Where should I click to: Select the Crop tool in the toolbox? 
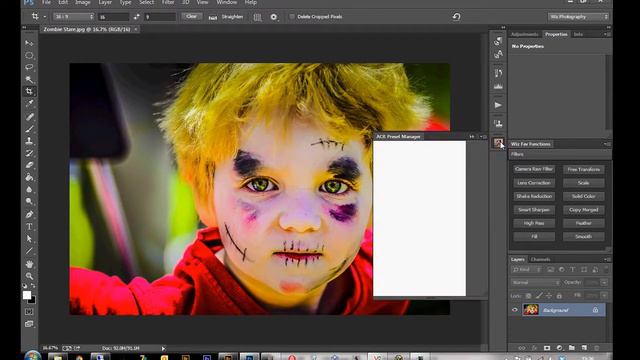[x=29, y=91]
